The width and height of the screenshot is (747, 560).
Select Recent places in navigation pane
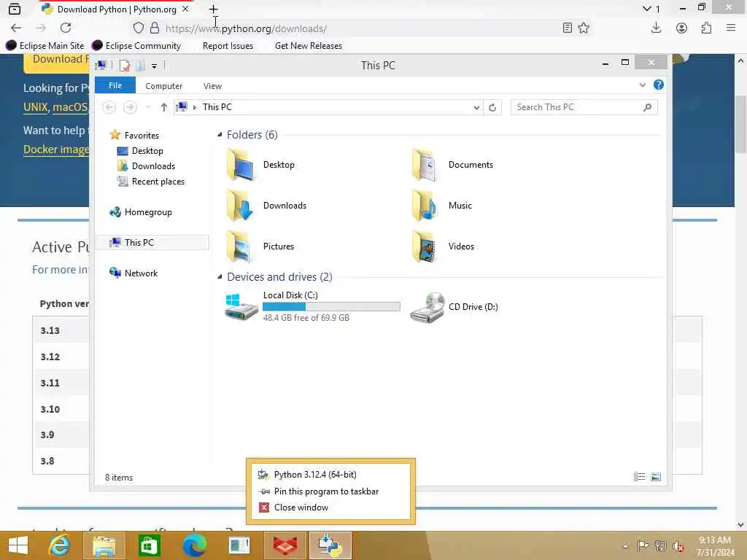pyautogui.click(x=158, y=182)
